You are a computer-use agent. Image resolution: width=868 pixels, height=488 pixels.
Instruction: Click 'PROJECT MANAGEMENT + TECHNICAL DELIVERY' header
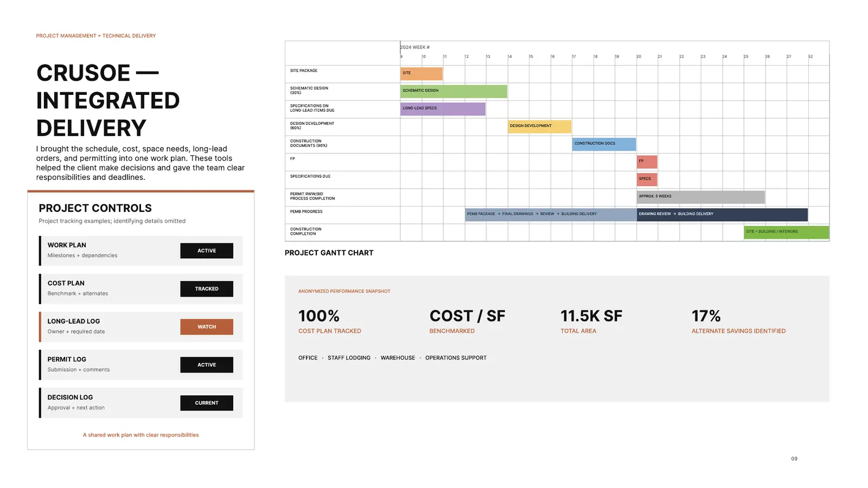point(96,36)
